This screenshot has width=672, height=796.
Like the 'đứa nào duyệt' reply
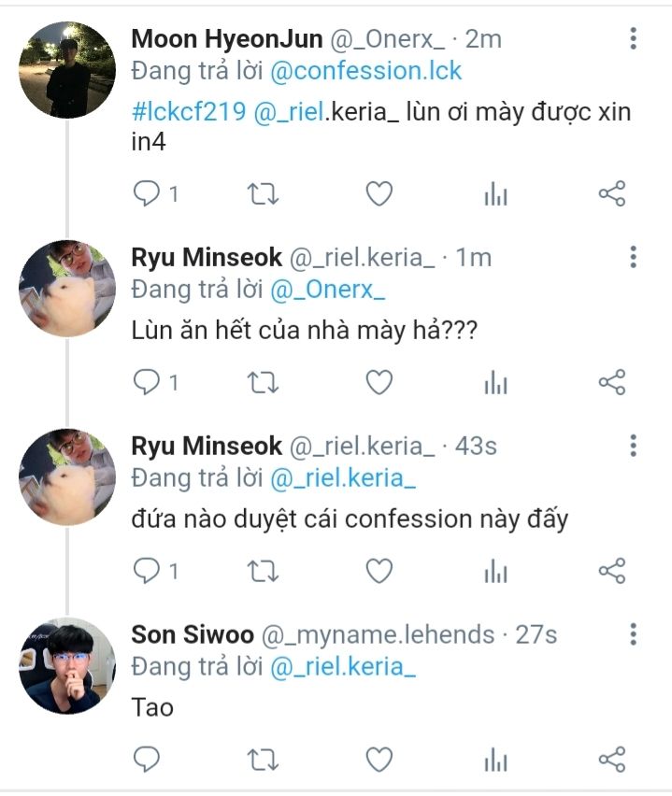[x=378, y=570]
